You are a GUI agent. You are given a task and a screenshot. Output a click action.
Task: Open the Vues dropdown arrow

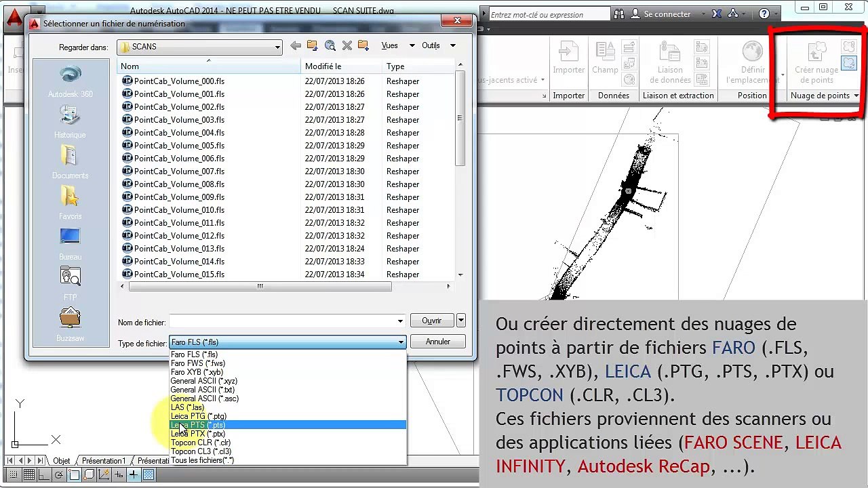click(412, 45)
